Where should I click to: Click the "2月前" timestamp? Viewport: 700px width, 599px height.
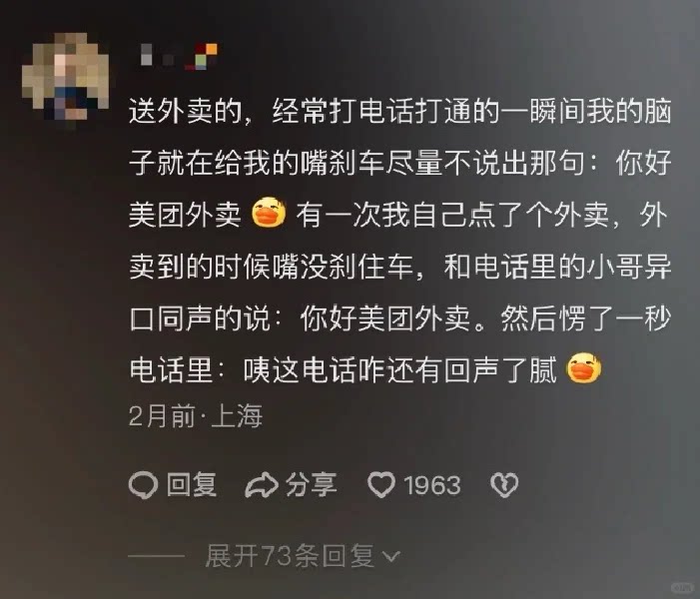point(162,416)
